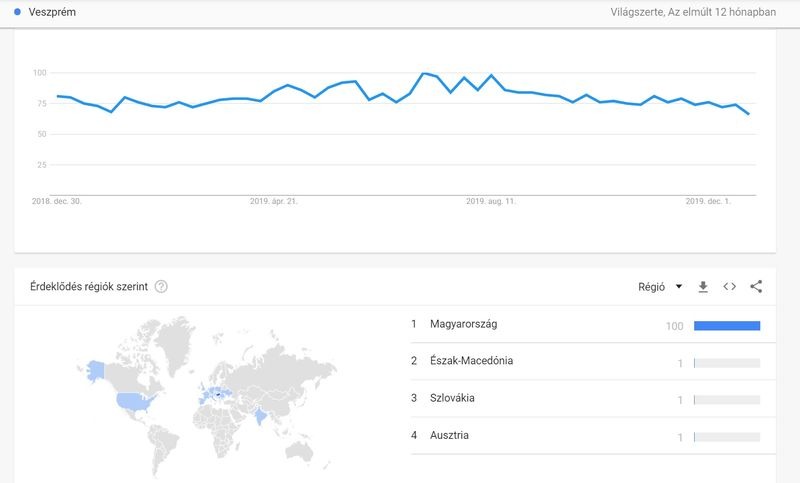
Task: Click Alaska on the world map
Action: 95,369
